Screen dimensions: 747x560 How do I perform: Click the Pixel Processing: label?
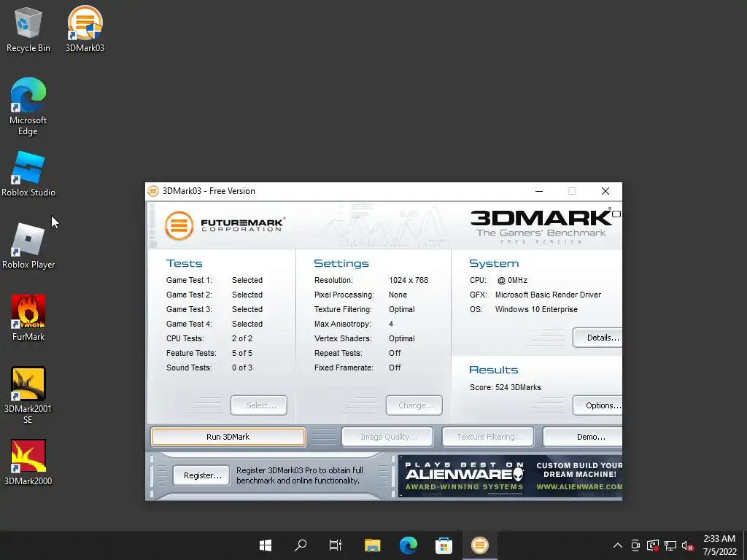[x=344, y=295]
